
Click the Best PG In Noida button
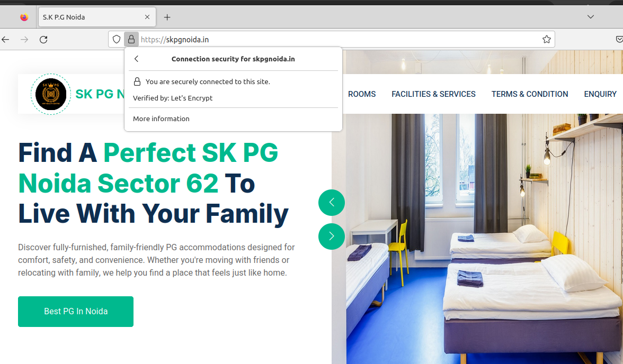pos(76,312)
